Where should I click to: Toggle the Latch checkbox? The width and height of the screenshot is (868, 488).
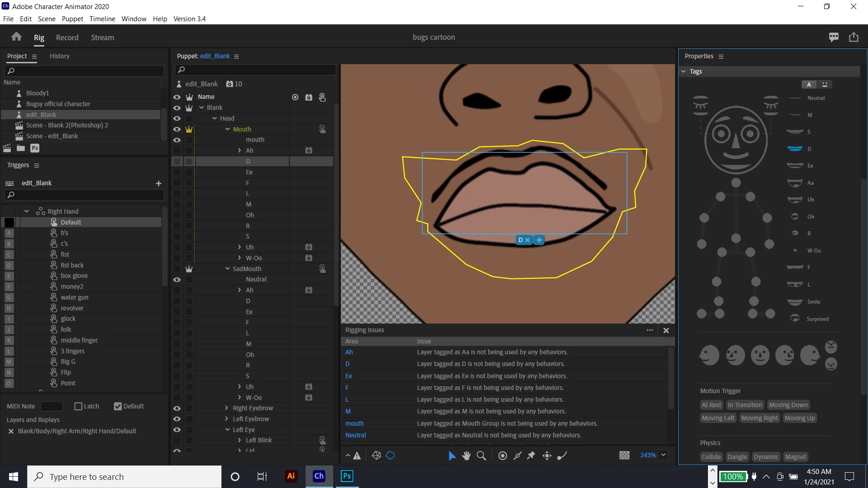(78, 406)
